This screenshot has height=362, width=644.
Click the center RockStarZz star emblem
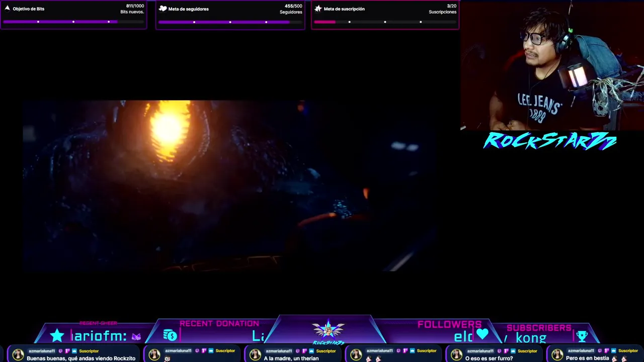click(x=328, y=330)
